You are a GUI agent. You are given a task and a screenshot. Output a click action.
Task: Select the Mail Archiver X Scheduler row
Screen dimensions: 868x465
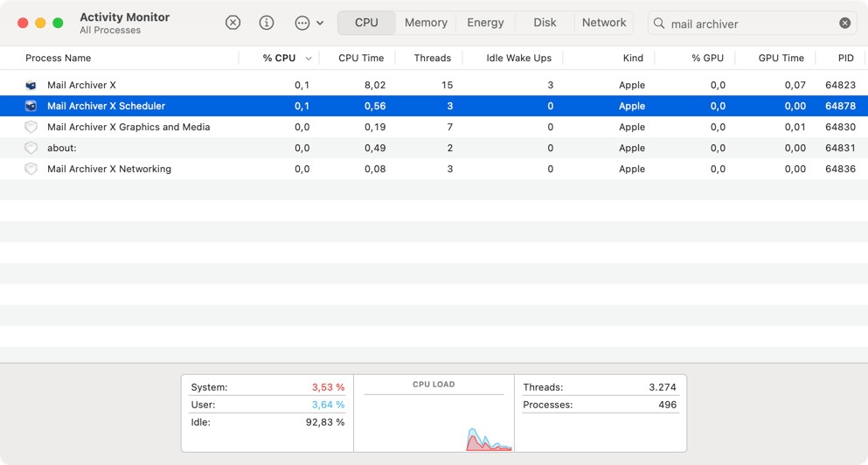pos(434,106)
